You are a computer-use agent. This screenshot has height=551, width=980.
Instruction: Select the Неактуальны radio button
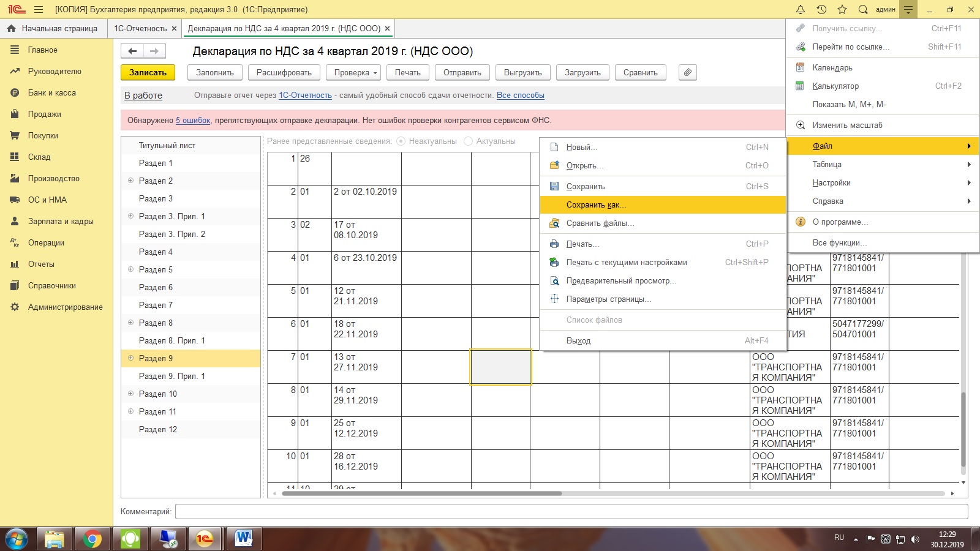click(x=401, y=141)
